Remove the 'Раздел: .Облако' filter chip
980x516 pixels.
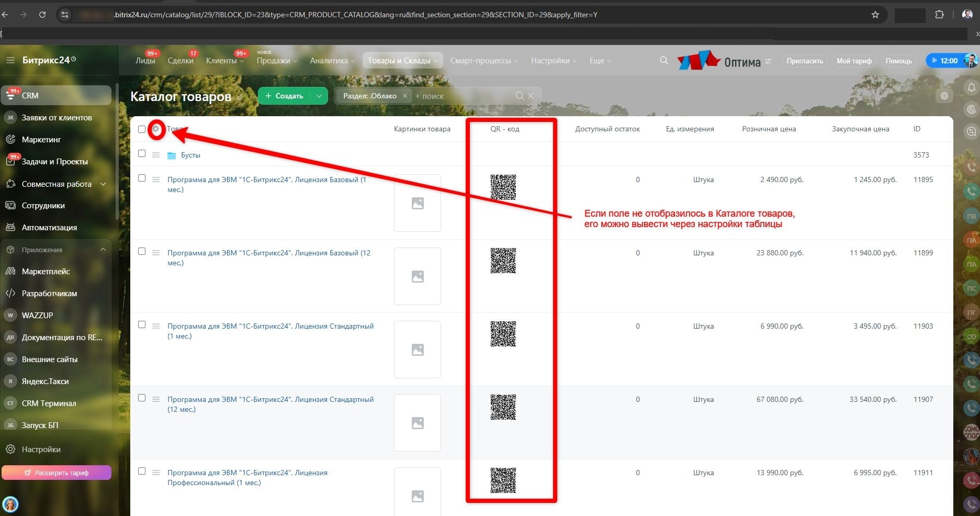point(404,96)
